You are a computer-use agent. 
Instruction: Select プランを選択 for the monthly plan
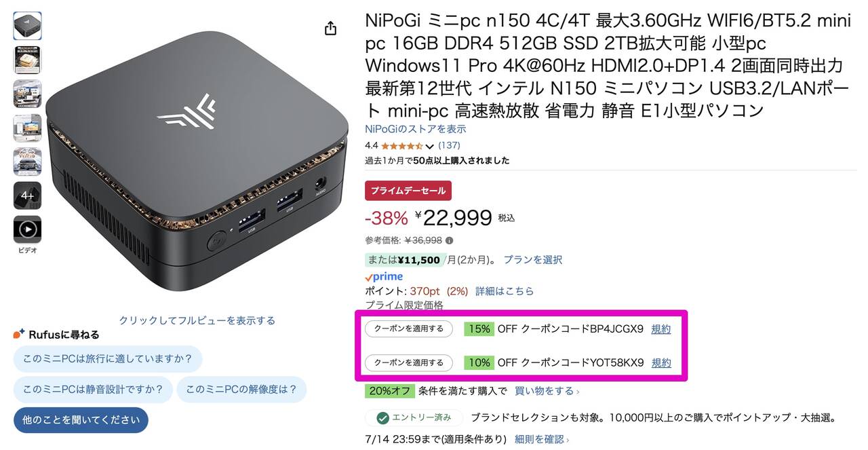(532, 259)
